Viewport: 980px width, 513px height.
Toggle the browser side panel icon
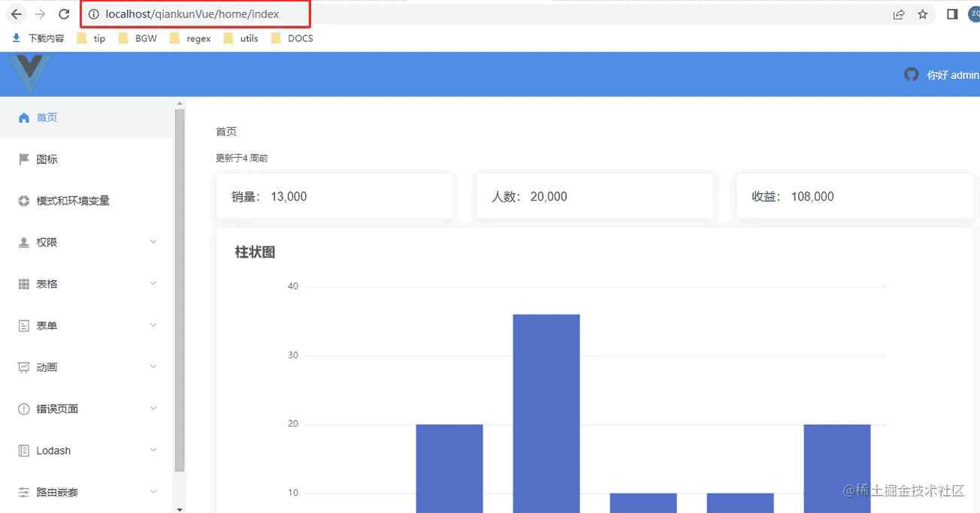[x=952, y=14]
